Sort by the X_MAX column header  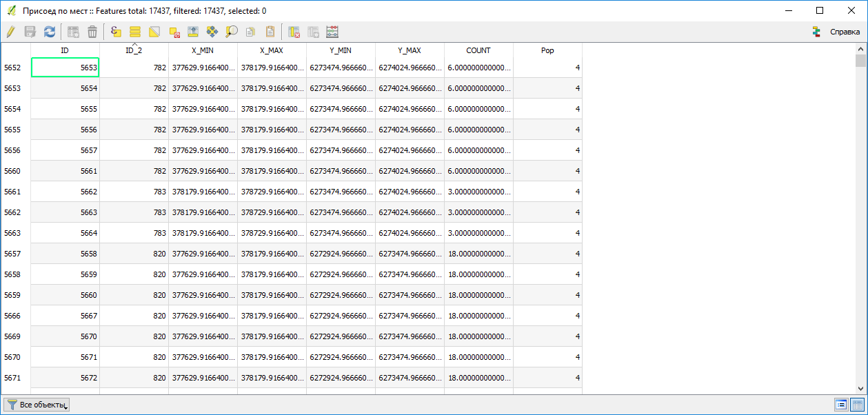(x=272, y=50)
